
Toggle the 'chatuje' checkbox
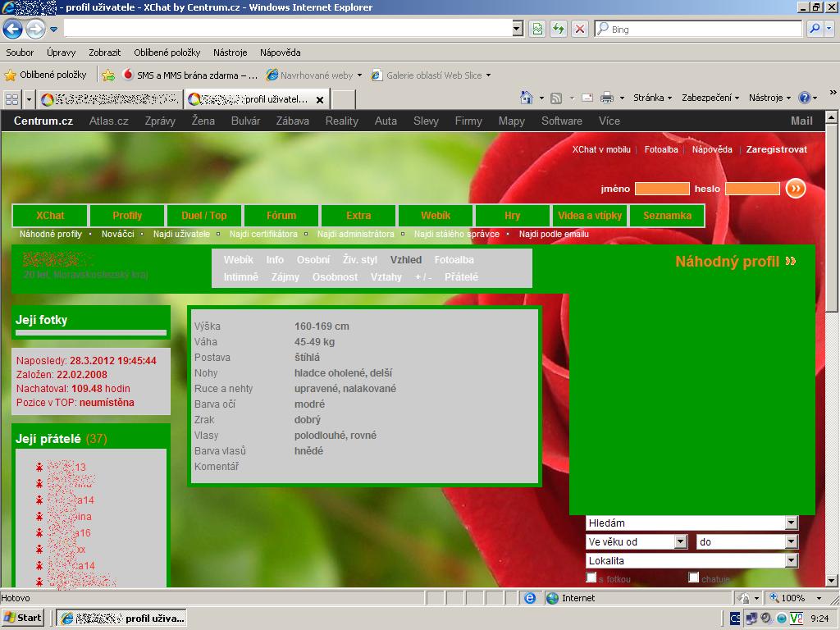pos(693,577)
